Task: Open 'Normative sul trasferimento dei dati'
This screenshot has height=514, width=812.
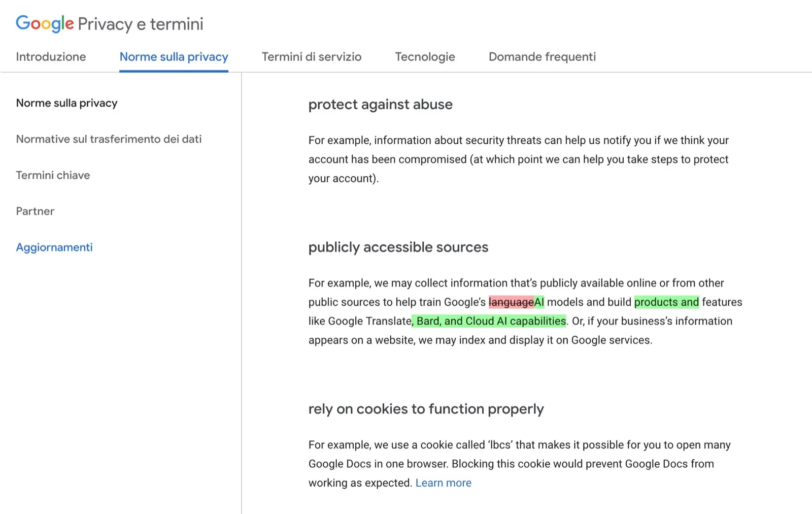Action: 109,139
